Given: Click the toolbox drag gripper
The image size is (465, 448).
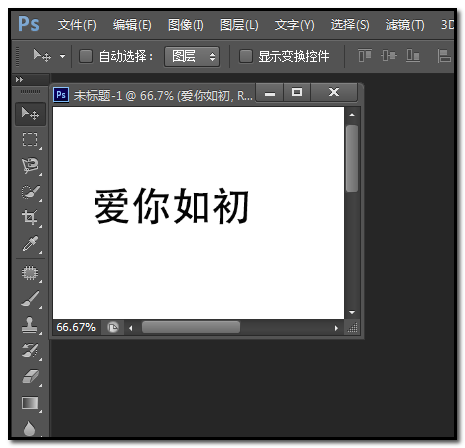Looking at the screenshot, I should click(30, 91).
